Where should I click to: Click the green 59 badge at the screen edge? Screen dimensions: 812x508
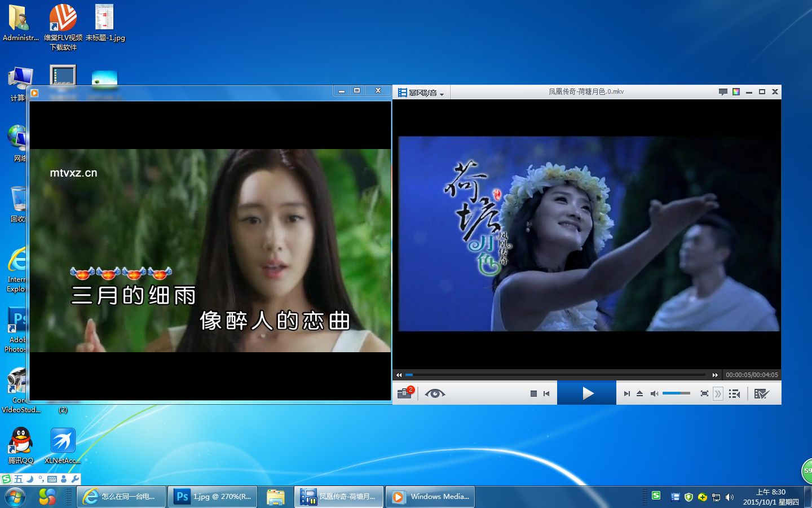point(807,471)
